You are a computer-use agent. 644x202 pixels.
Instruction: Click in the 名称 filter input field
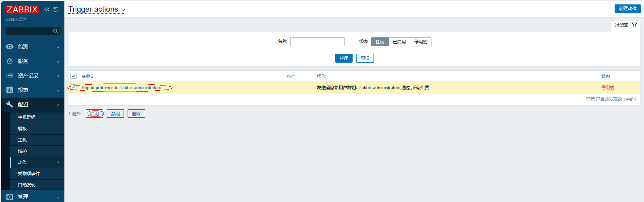(317, 42)
